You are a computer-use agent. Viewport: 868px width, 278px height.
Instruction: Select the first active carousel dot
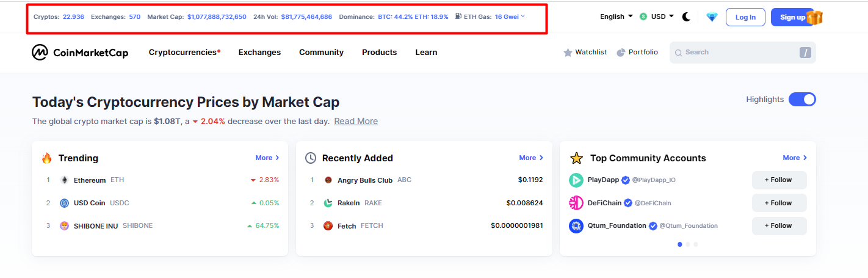tap(680, 244)
